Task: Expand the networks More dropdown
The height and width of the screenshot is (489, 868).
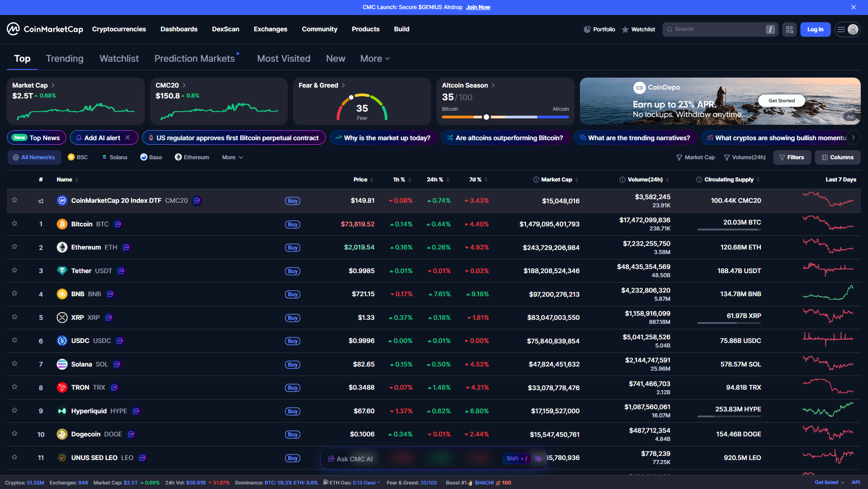Action: click(x=232, y=157)
